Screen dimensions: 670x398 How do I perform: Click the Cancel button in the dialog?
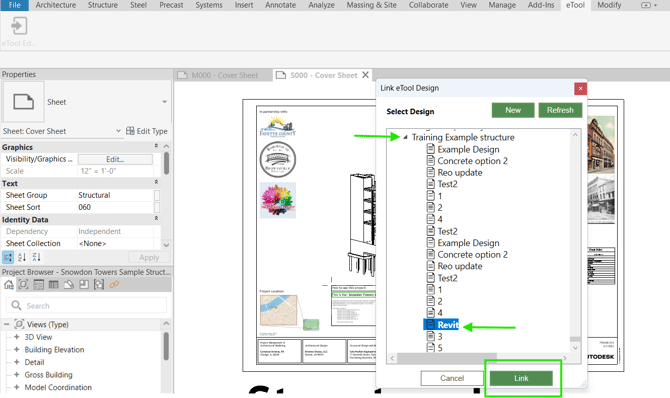[452, 378]
